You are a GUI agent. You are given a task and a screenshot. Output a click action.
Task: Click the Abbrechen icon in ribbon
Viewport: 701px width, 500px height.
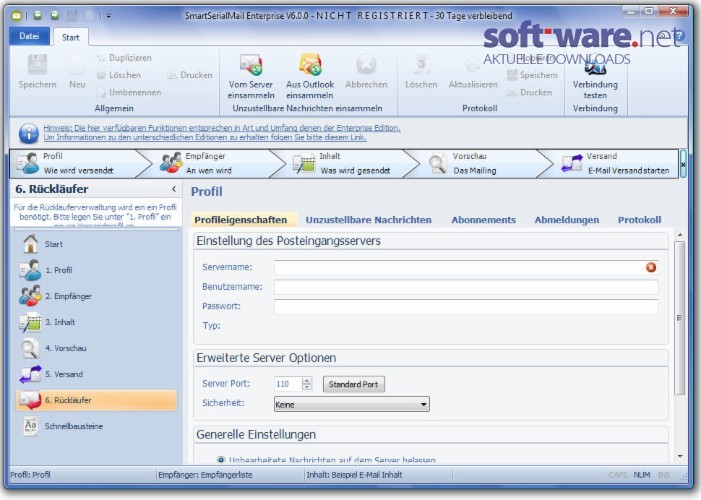(366, 65)
